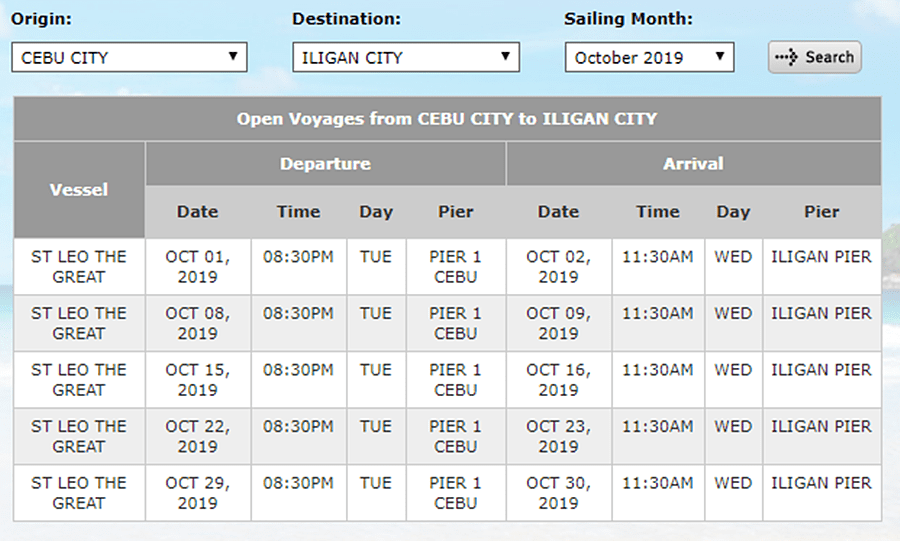Open the Sailing Month dropdown October 2019
This screenshot has height=541, width=900.
tap(648, 57)
